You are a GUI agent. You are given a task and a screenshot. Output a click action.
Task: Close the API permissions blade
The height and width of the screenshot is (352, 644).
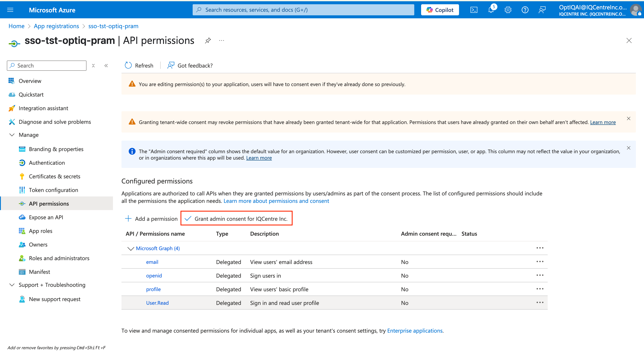tap(629, 40)
